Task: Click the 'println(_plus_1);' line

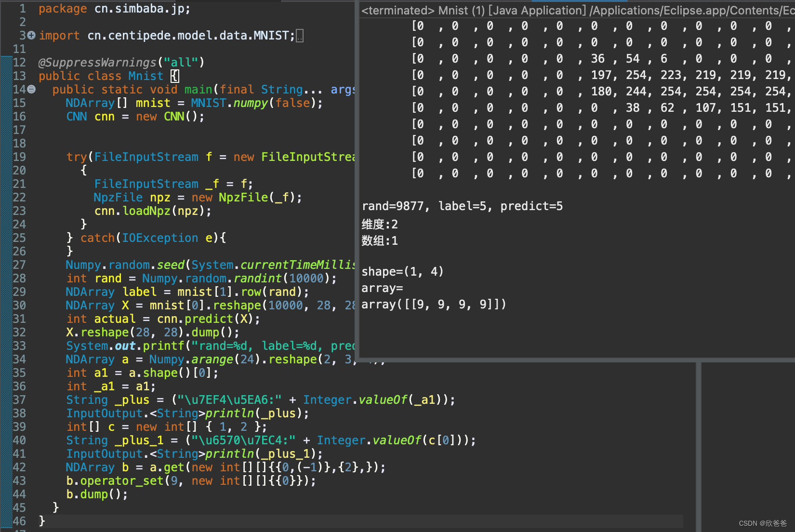Action: point(195,453)
